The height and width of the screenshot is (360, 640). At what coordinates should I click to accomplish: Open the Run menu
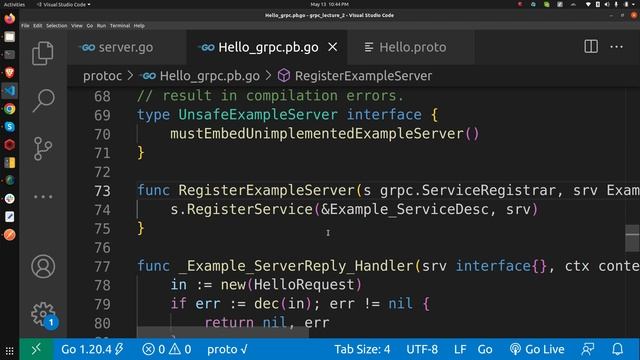(101, 26)
